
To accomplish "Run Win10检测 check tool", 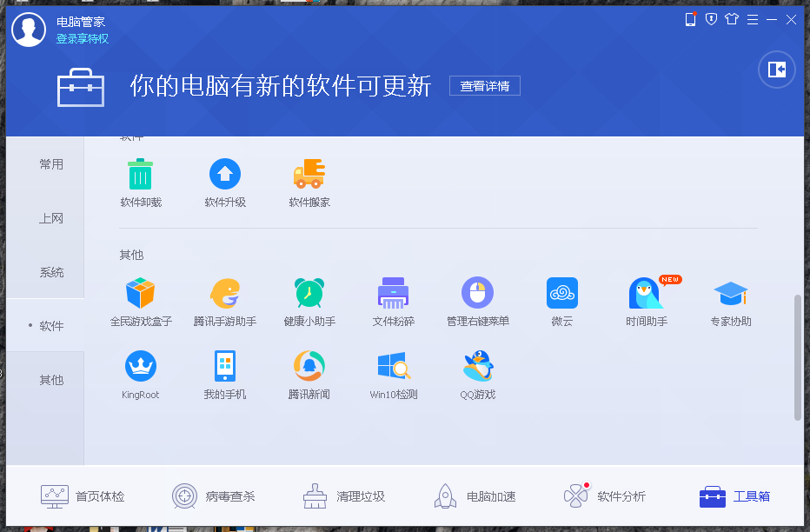I will (x=394, y=376).
